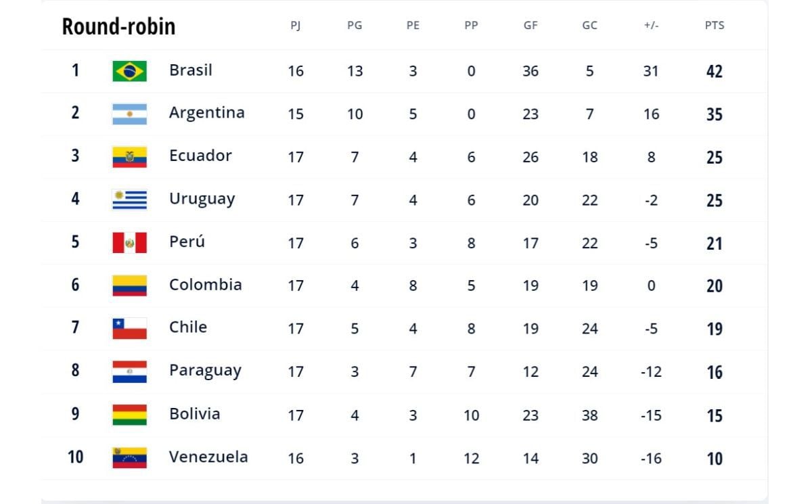Click the Uruguay flag icon
812x504 pixels.
pos(129,200)
